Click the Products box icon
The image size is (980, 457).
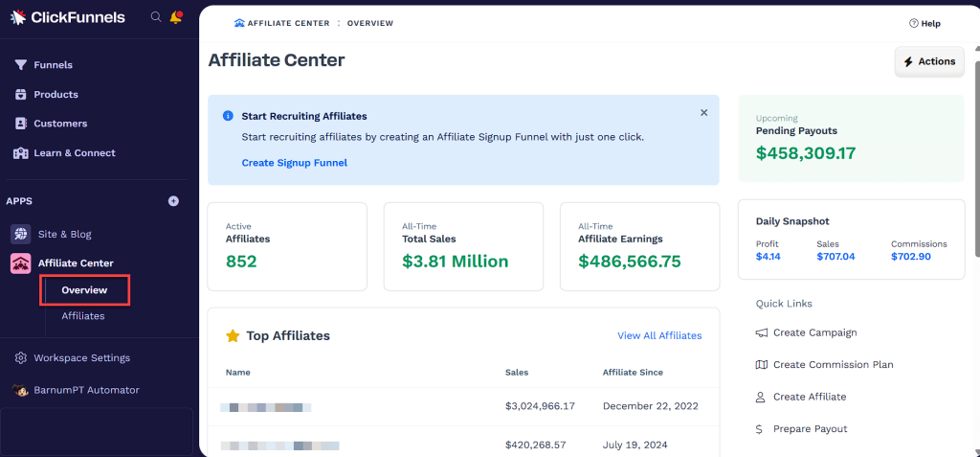(x=21, y=95)
